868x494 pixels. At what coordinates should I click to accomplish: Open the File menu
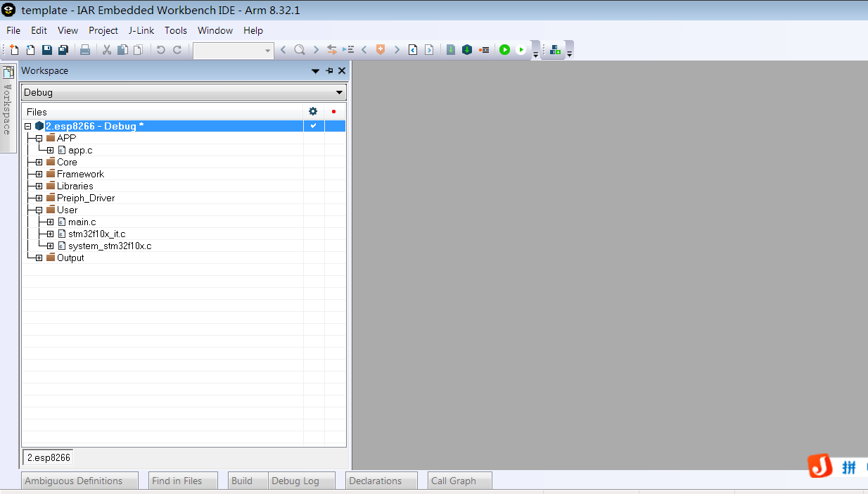tap(13, 30)
